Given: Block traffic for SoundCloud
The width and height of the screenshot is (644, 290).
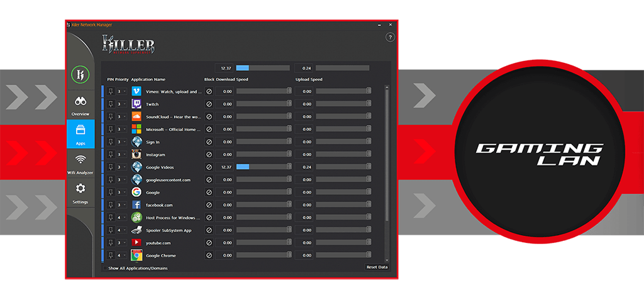Looking at the screenshot, I should [x=209, y=116].
